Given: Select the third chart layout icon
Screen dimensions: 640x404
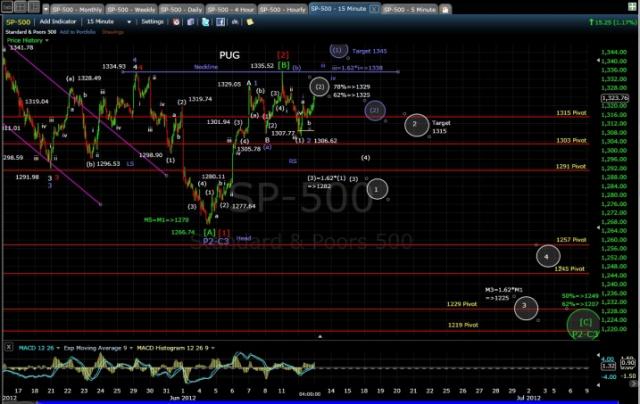Looking at the screenshot, I should [x=34, y=7].
